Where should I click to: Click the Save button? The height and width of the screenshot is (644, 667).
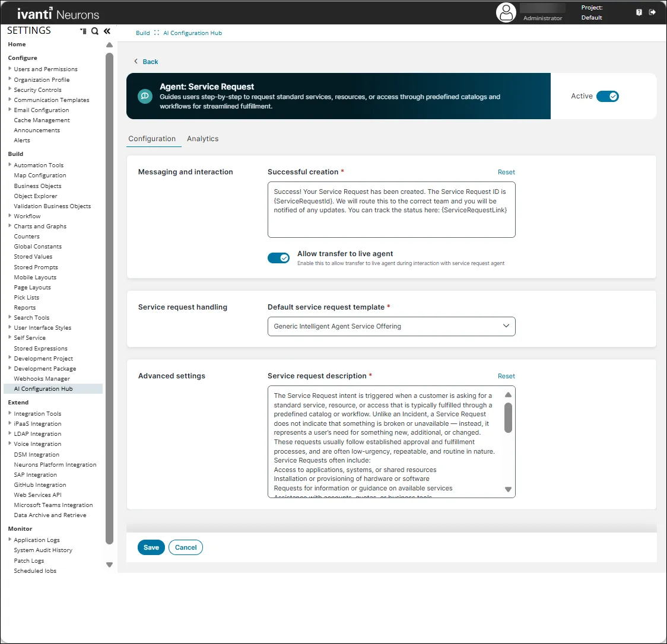pos(151,547)
